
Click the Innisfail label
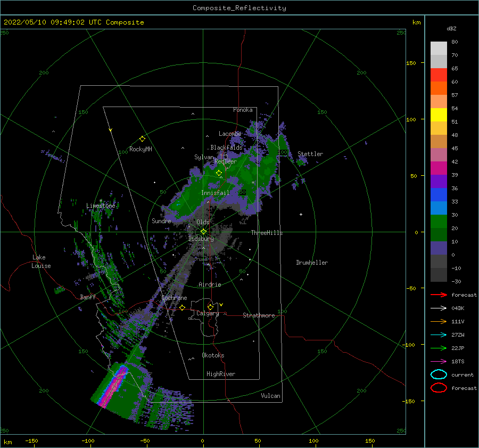click(x=215, y=193)
